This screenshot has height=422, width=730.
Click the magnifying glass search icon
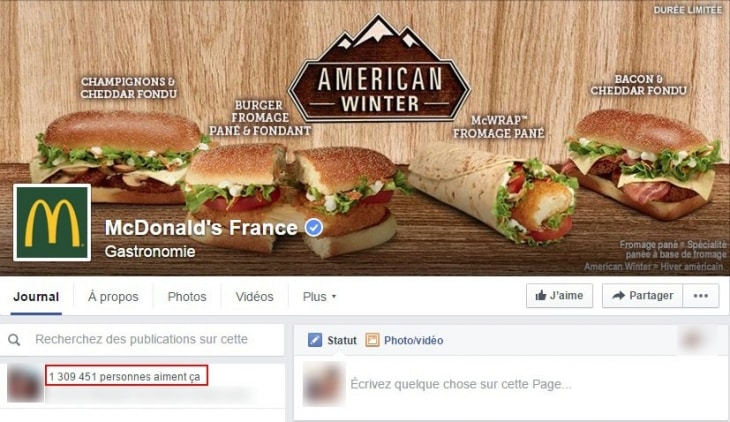point(14,340)
